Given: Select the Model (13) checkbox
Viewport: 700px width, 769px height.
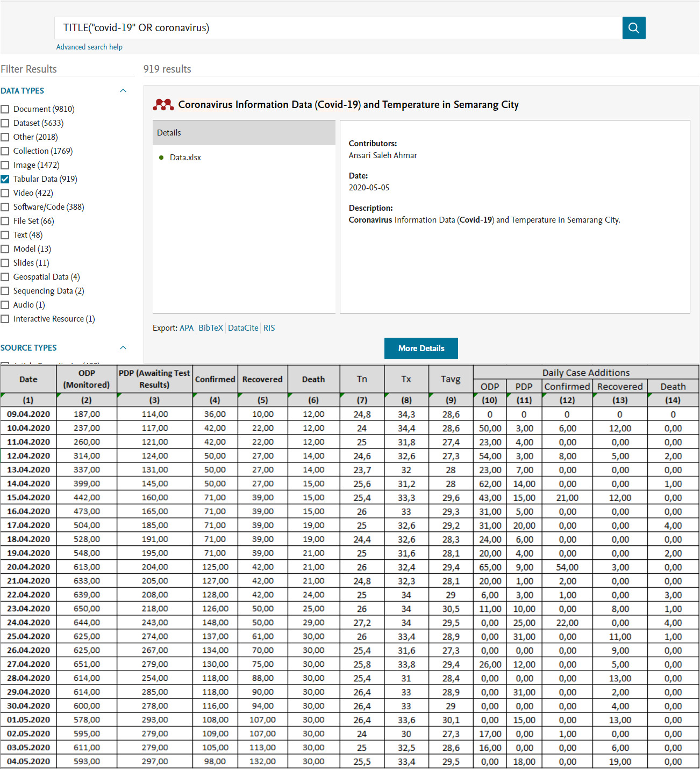Looking at the screenshot, I should [x=5, y=249].
